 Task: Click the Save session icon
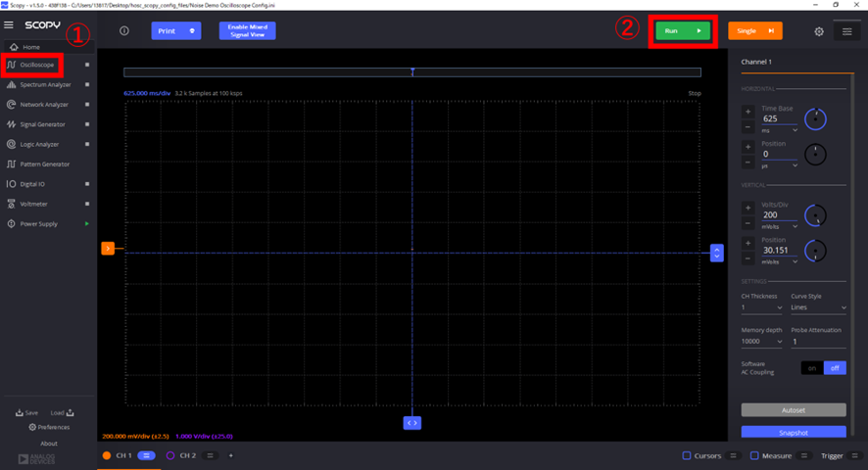point(20,412)
